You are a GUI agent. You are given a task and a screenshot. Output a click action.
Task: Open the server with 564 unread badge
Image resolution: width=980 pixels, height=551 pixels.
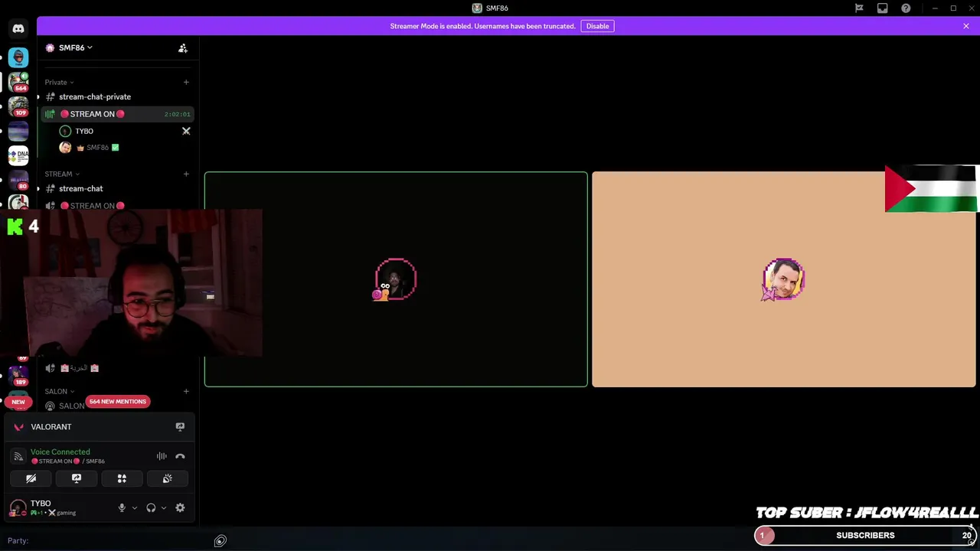pos(18,82)
